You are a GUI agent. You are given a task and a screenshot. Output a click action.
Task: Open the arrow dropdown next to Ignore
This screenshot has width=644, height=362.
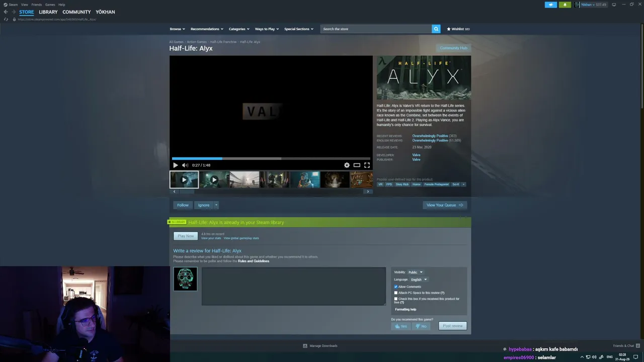(216, 205)
